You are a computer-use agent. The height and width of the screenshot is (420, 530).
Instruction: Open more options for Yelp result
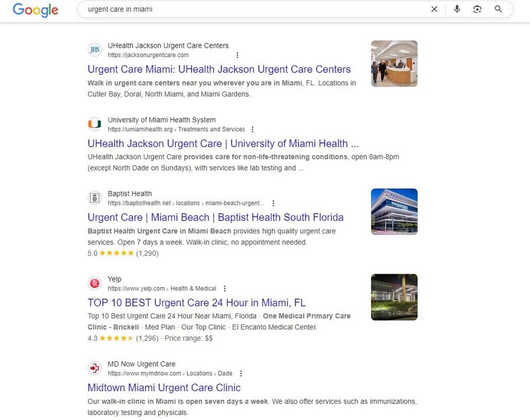pos(224,289)
